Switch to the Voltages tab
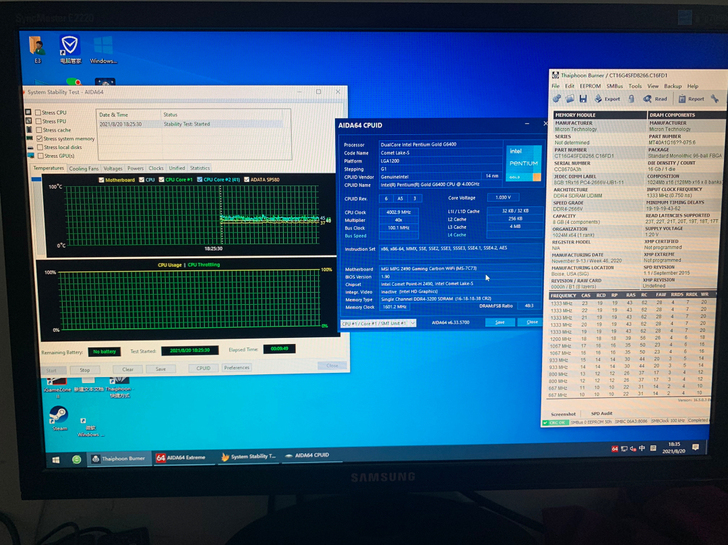This screenshot has width=728, height=545. 113,169
